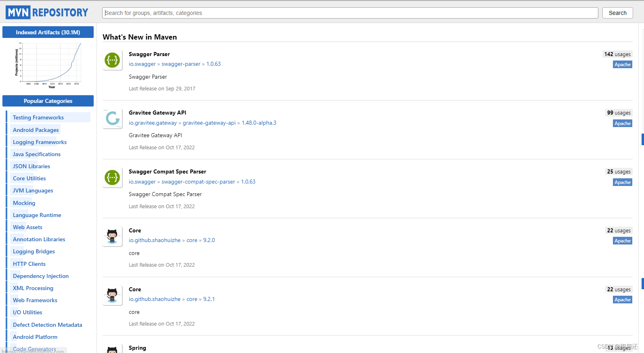Open the Spring artifact title
Viewport: 644px width, 353px height.
coord(137,348)
